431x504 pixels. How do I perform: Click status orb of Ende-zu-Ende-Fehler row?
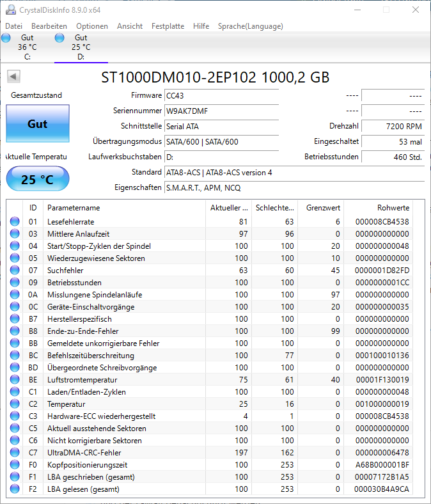tap(15, 331)
